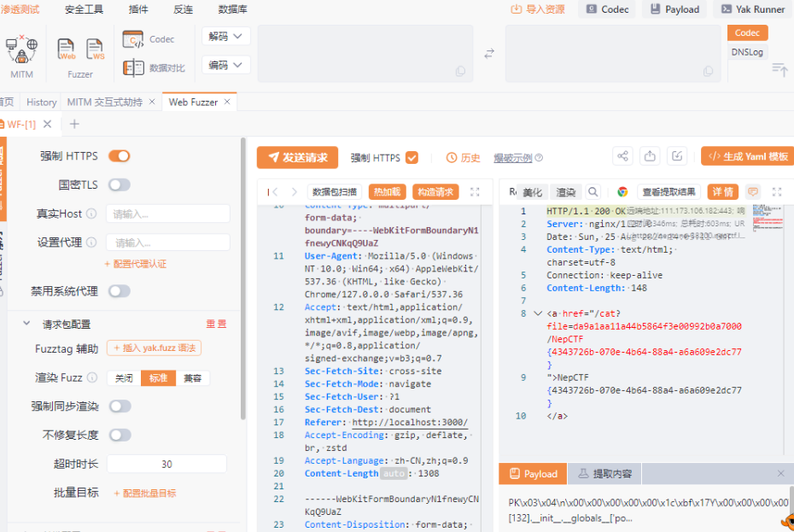Screen dimensions: 794x532
Task: Set 渲染 Fuzz mode to 兼容
Action: click(192, 378)
